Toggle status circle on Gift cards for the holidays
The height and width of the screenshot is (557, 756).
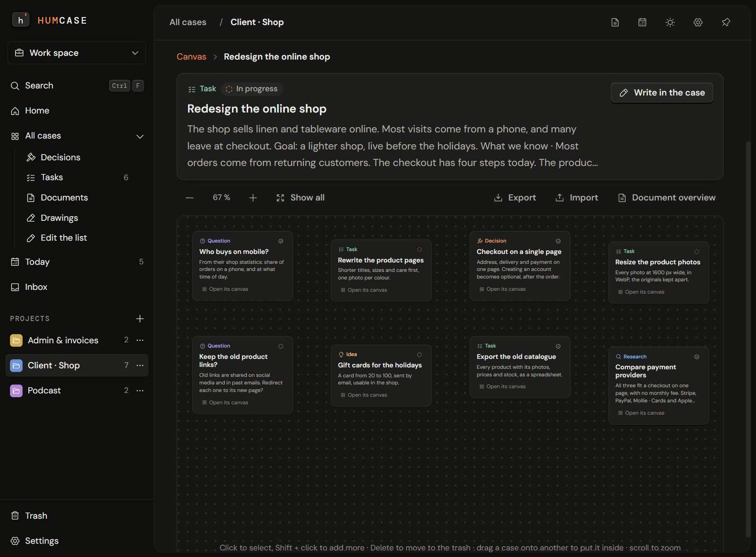(x=419, y=355)
